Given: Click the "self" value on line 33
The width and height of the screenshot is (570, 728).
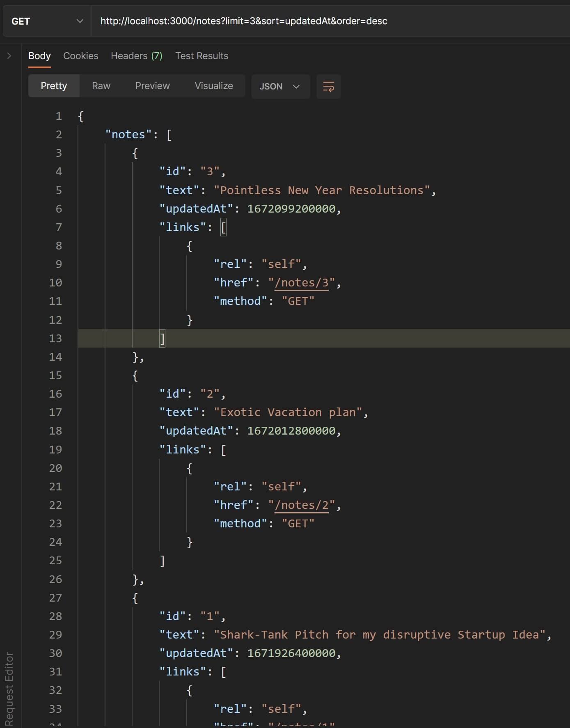Looking at the screenshot, I should pos(281,709).
